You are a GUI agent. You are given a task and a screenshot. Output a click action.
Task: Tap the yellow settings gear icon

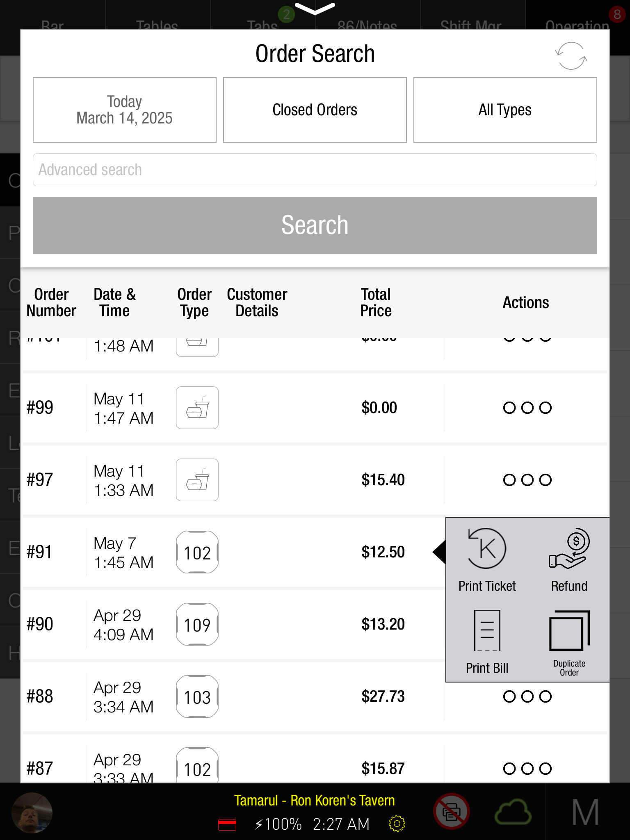point(397,824)
